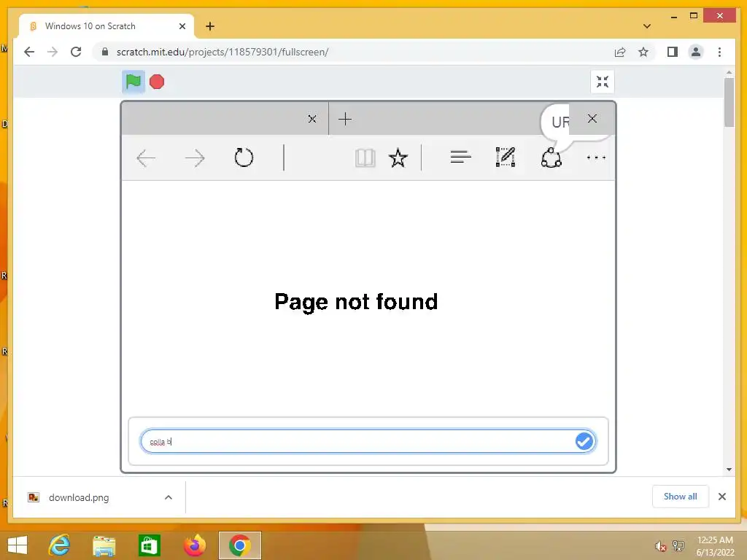The width and height of the screenshot is (747, 560).
Task: Click the muted volume tray icon
Action: [x=660, y=545]
